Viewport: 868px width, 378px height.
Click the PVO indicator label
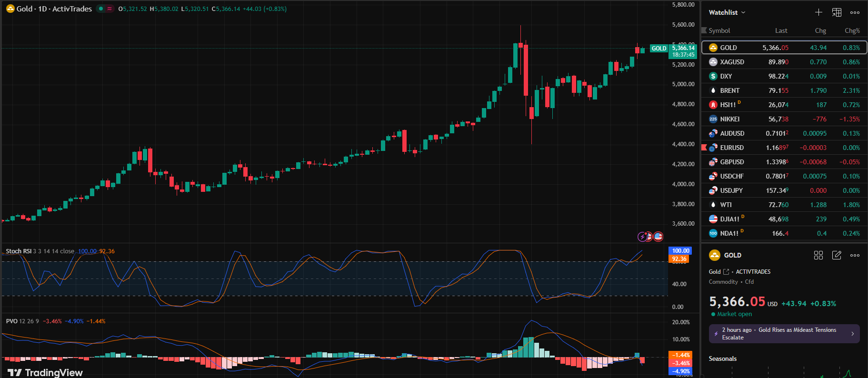pos(11,321)
